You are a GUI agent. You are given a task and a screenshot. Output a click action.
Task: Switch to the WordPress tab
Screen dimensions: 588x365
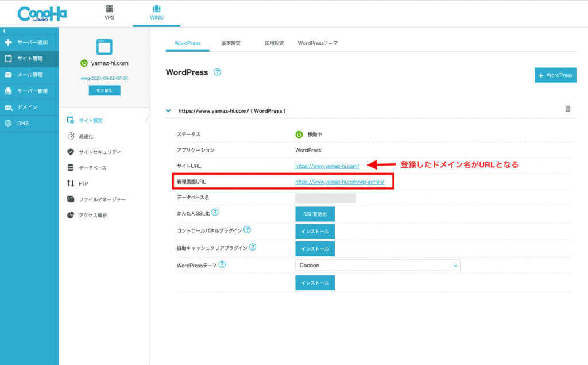coord(188,43)
